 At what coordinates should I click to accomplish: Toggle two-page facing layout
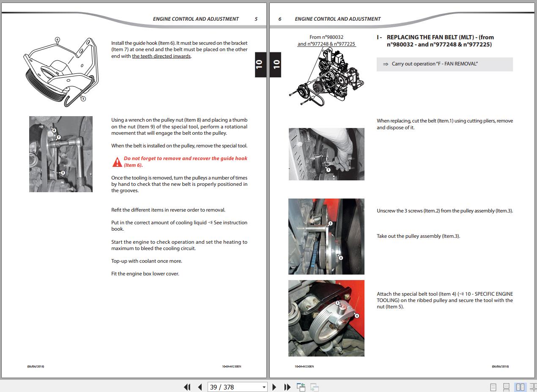(x=520, y=387)
